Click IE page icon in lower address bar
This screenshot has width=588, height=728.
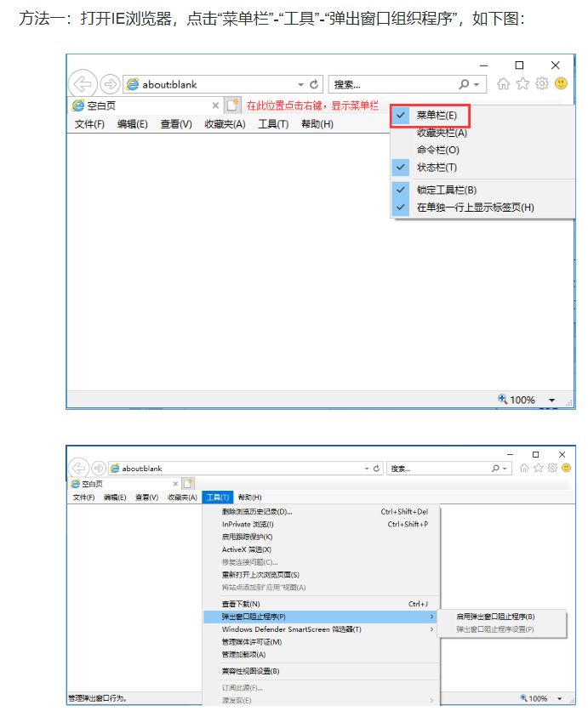[x=115, y=468]
